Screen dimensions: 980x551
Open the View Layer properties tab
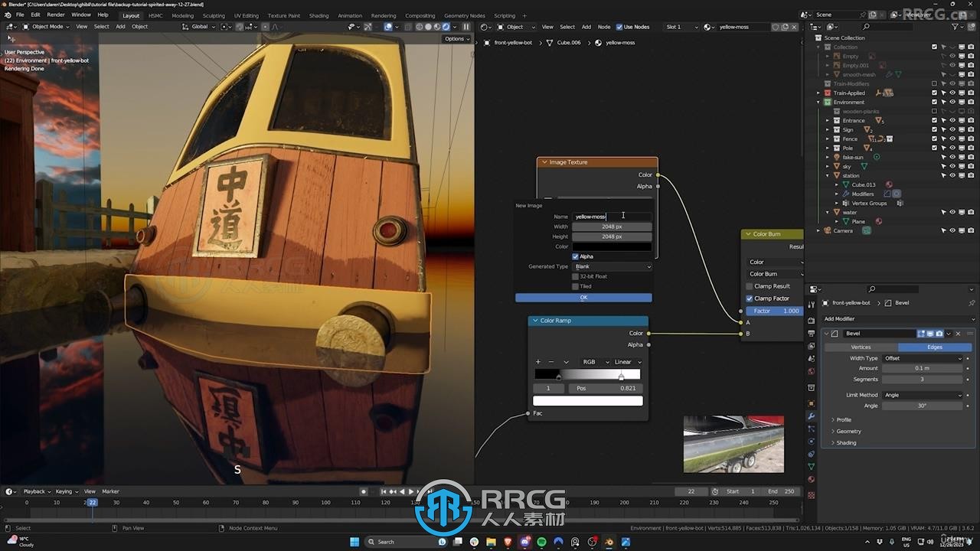pyautogui.click(x=812, y=347)
